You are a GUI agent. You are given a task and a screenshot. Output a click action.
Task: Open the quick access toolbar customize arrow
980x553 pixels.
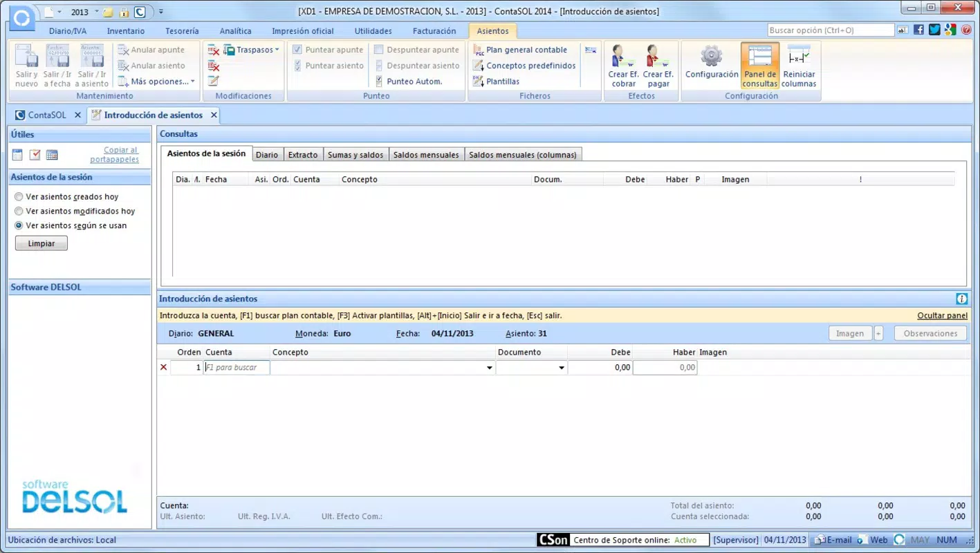point(161,12)
